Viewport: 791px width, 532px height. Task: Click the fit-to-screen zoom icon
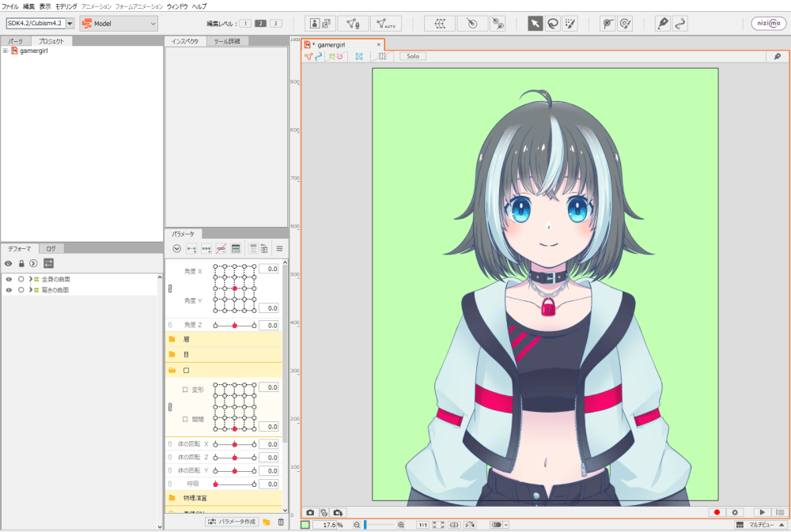click(x=438, y=525)
